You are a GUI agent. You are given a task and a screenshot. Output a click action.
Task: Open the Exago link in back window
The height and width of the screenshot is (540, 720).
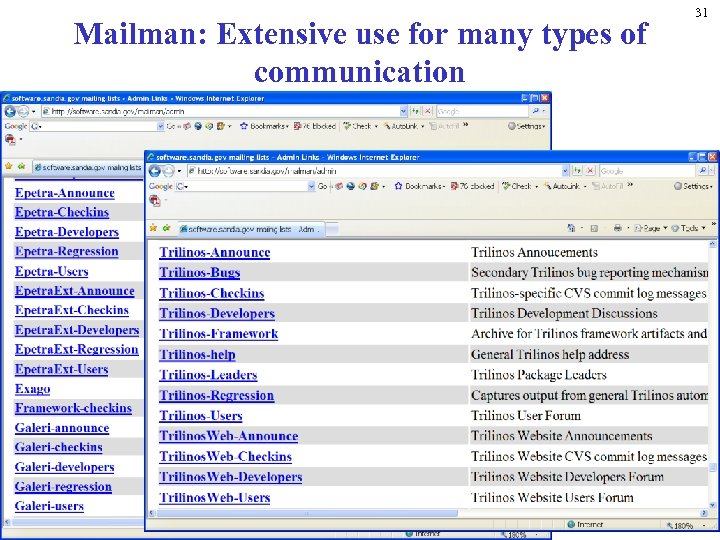[32, 389]
